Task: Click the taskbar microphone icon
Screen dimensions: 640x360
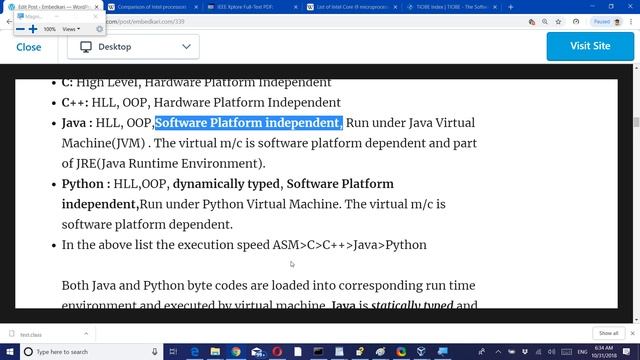Action: click(x=155, y=351)
